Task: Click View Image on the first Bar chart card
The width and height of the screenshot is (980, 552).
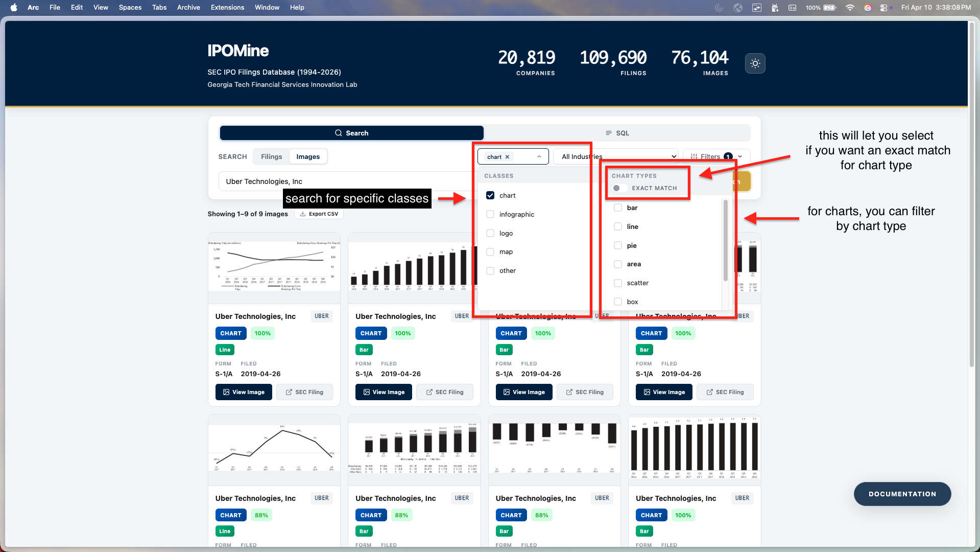Action: click(384, 392)
